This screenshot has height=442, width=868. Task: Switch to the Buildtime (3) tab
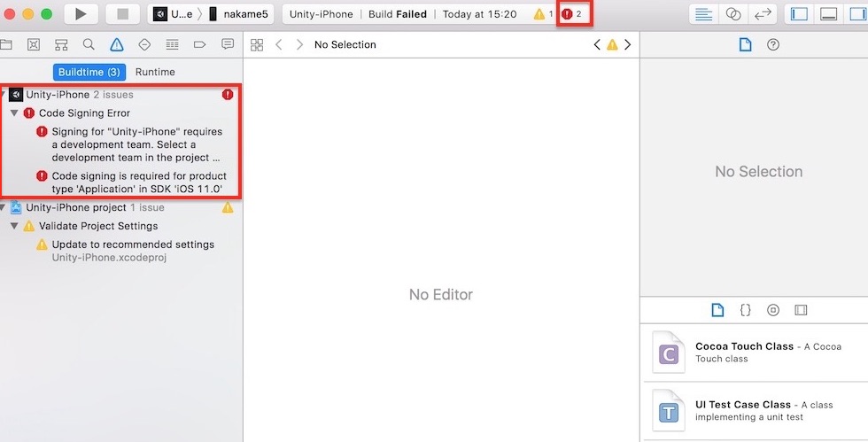pyautogui.click(x=89, y=72)
